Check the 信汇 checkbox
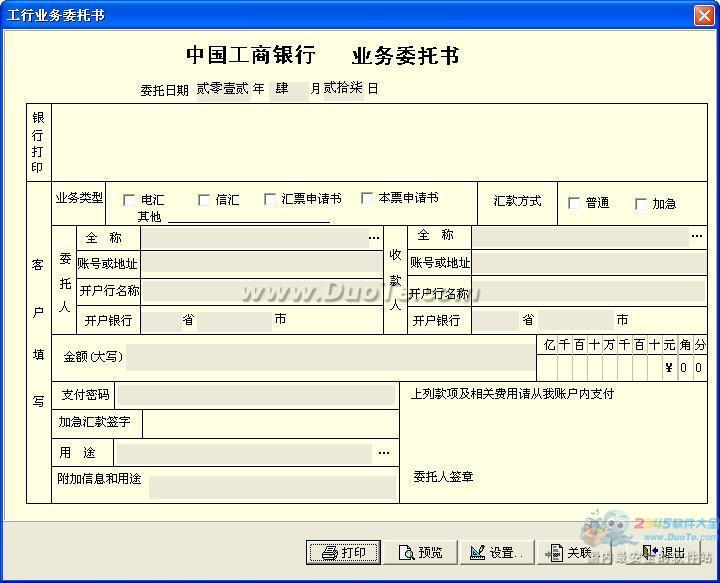This screenshot has height=583, width=720. pos(203,200)
